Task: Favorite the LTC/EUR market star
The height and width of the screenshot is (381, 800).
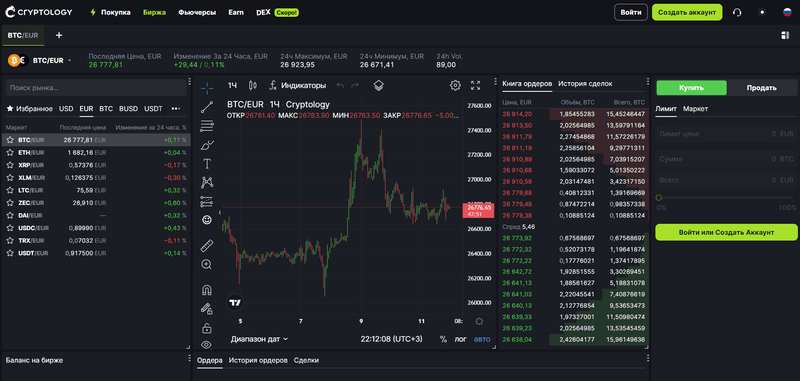Action: click(10, 190)
